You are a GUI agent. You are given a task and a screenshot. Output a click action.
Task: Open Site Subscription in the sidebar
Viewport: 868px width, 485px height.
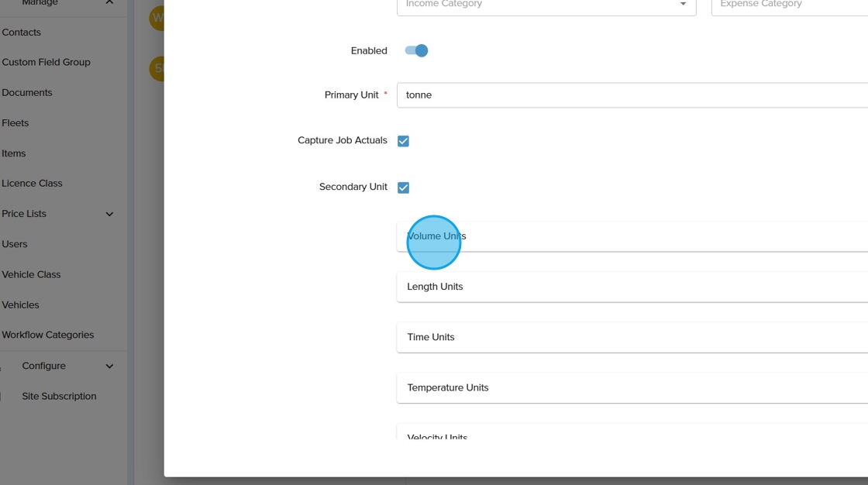tap(59, 396)
